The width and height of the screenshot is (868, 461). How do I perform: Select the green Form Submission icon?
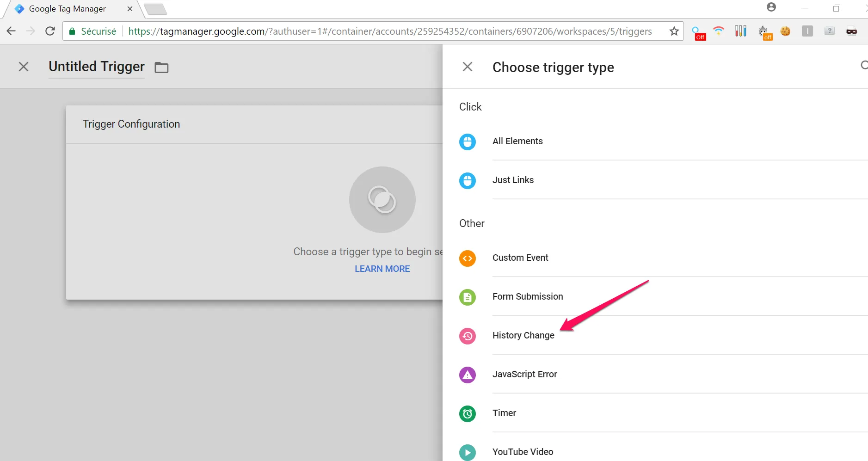(467, 297)
